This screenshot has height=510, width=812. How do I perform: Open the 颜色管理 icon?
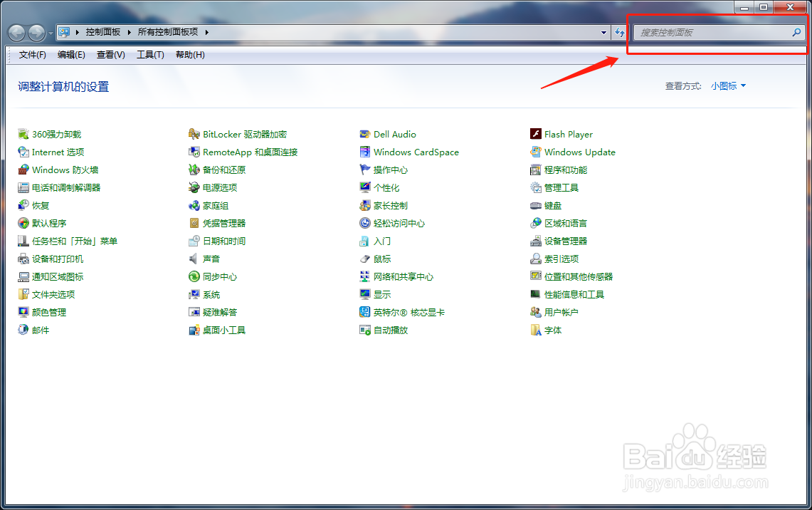click(23, 313)
